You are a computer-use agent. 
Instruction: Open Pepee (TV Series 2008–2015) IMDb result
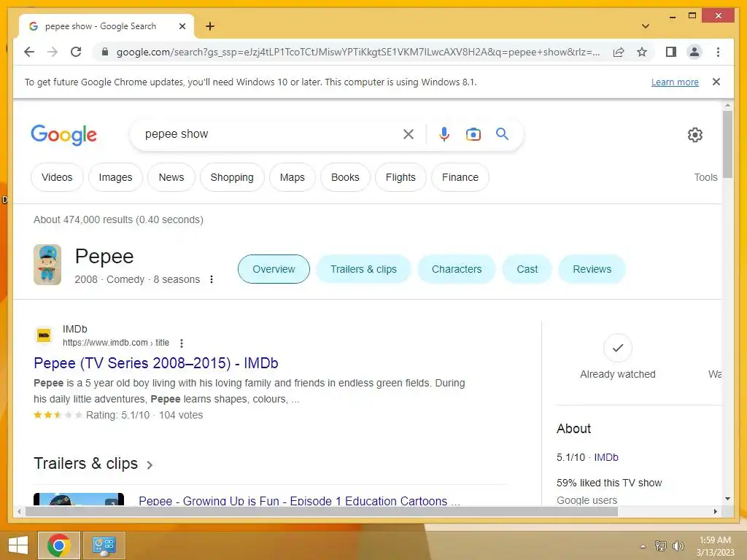156,363
